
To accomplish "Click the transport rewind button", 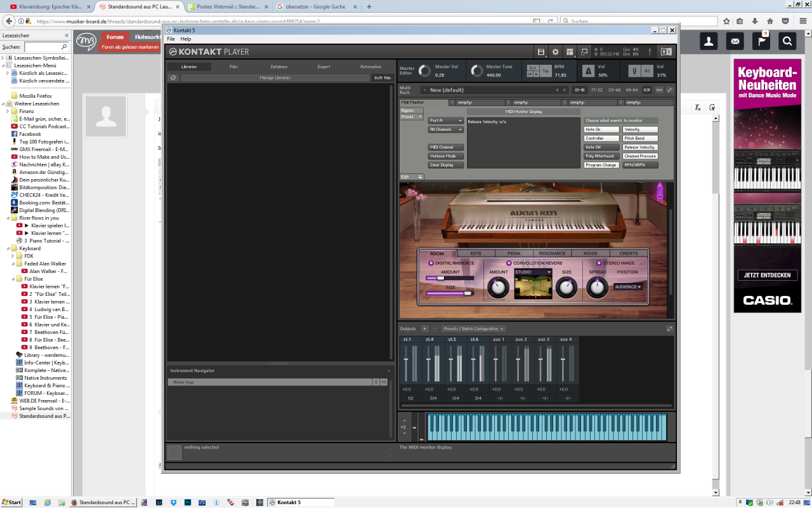I will (531, 74).
